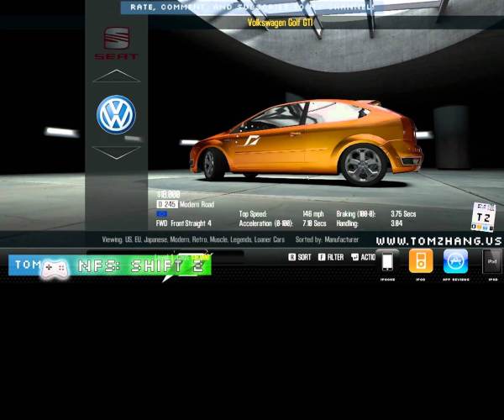Click the 'Viewing: US, EU, Japanese...' filter text

click(x=193, y=239)
